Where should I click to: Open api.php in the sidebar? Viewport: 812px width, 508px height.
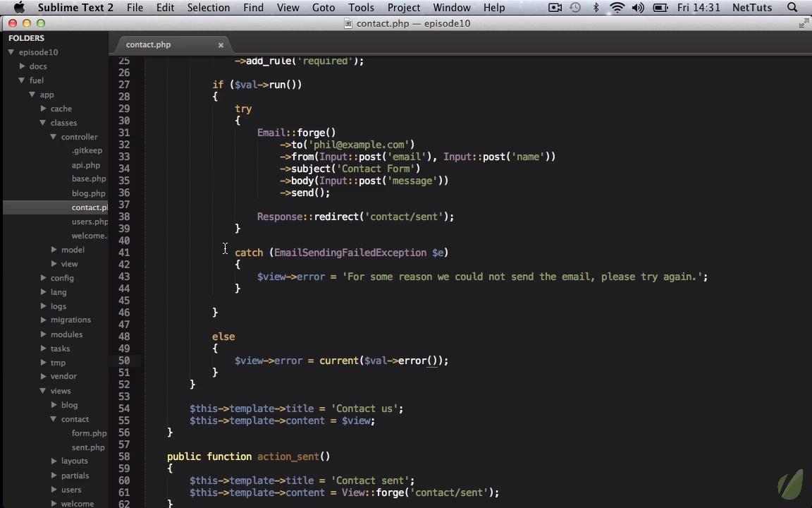[86, 165]
